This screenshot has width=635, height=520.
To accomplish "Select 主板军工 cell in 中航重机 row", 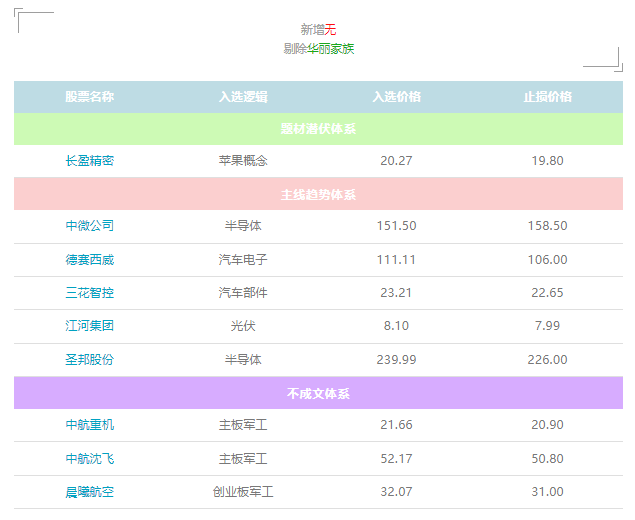I will 243,425.
